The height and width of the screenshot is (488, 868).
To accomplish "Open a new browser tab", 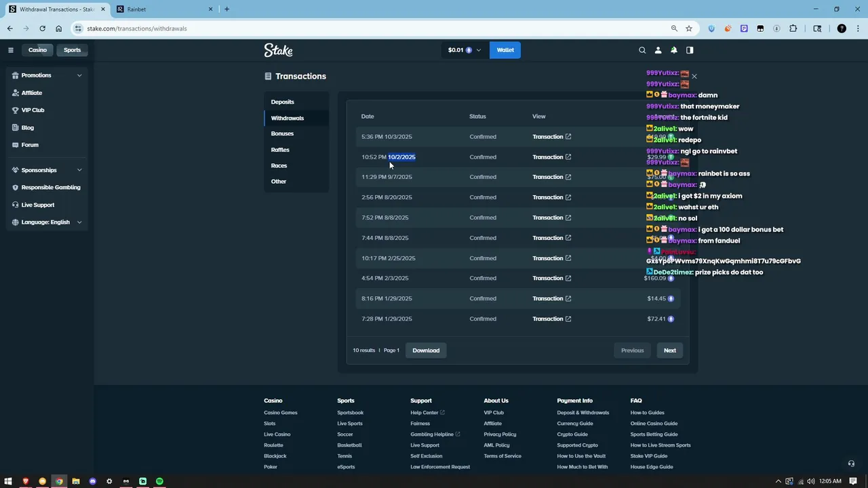I will point(226,9).
